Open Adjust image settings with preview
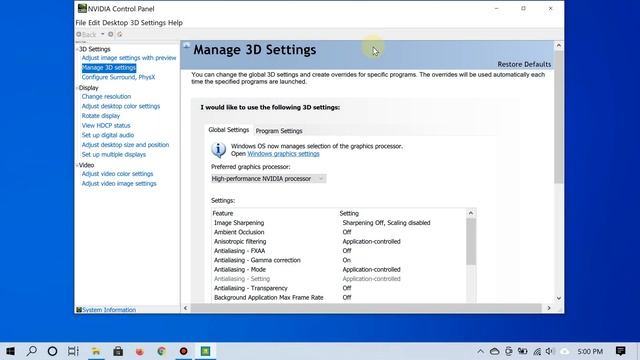The image size is (640, 360). click(129, 58)
